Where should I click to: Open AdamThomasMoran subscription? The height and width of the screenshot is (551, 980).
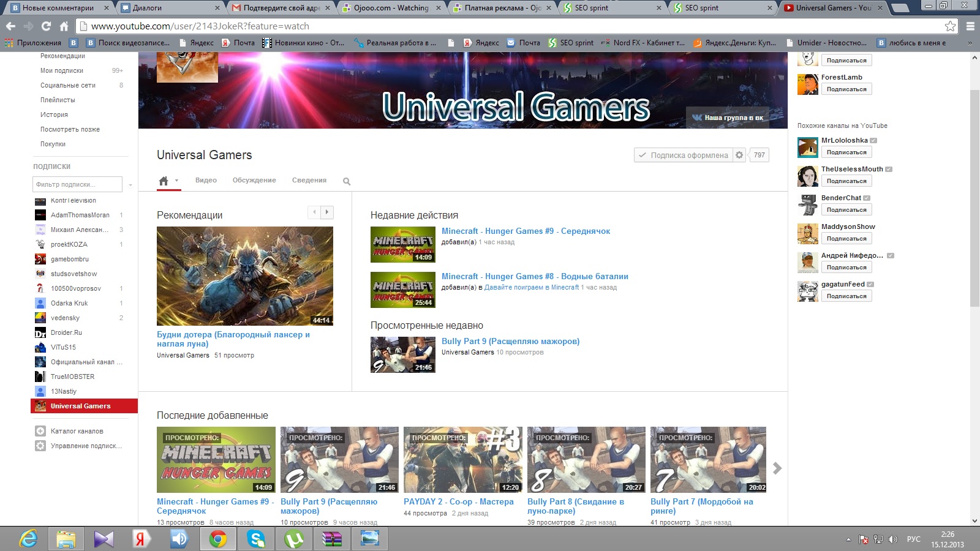[80, 215]
